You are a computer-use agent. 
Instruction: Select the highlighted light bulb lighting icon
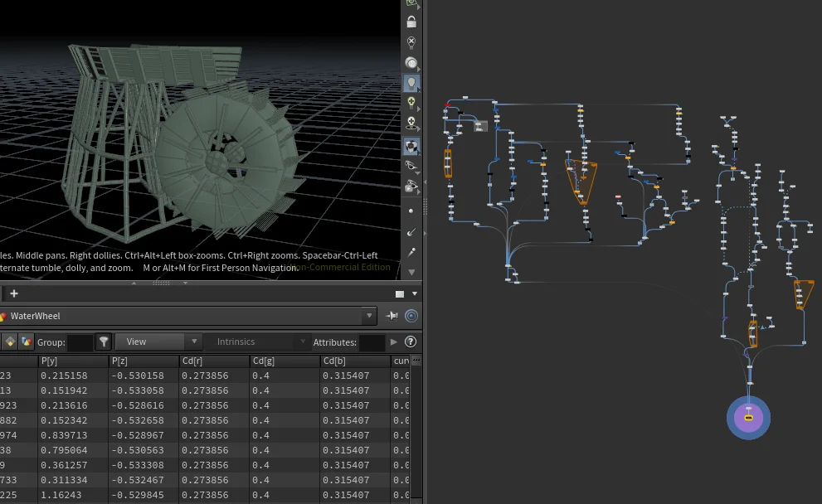pos(411,83)
